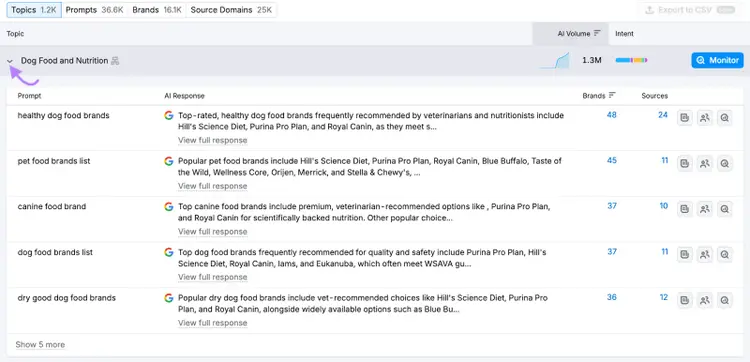Image resolution: width=750 pixels, height=362 pixels.
Task: Click the people icon in healthy dog food brands row
Action: tap(705, 118)
